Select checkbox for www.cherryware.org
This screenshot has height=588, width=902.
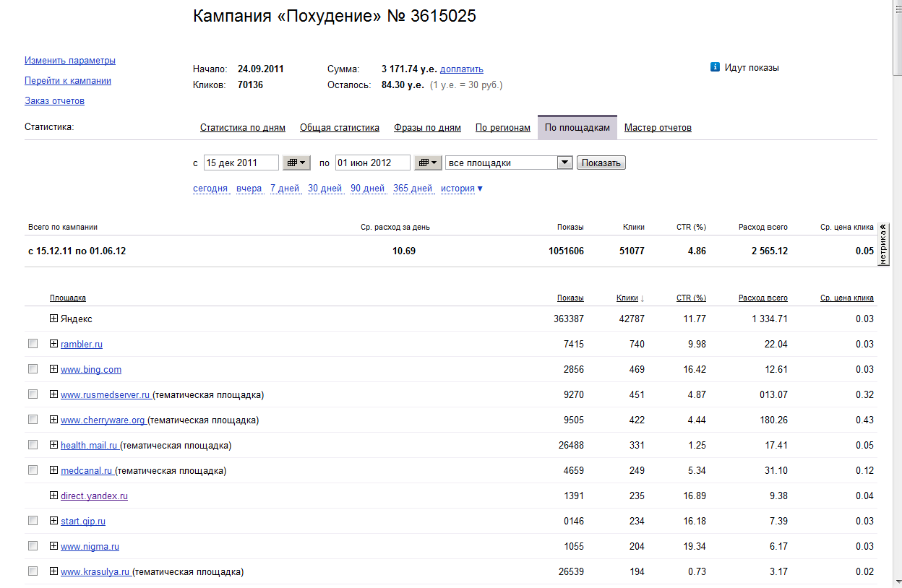(x=33, y=420)
